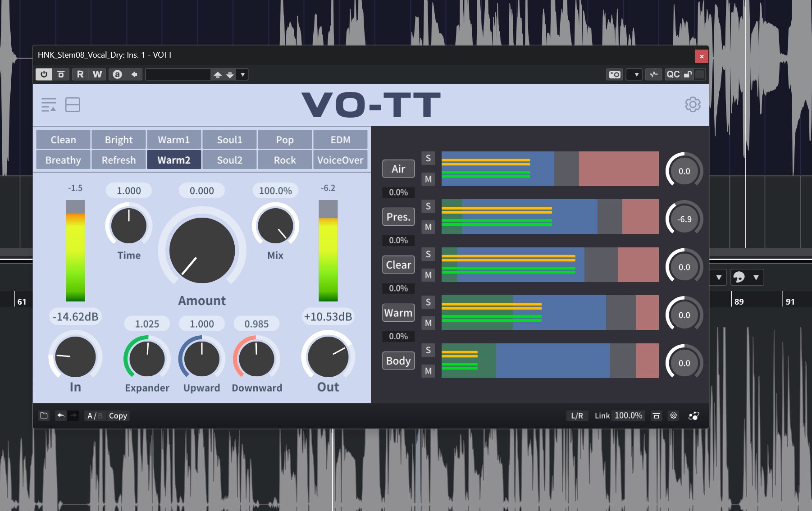Toggle the split panel view icon
This screenshot has height=511, width=812.
point(73,105)
